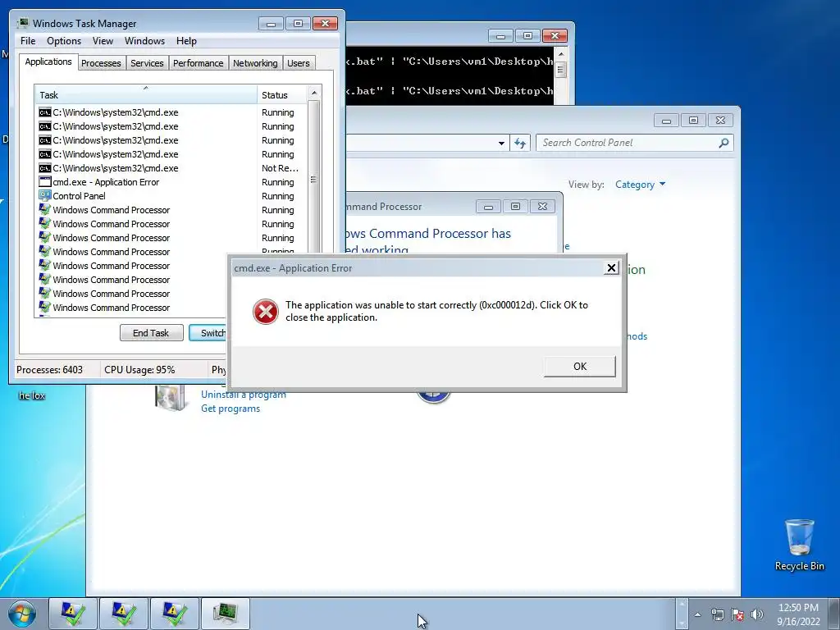The height and width of the screenshot is (630, 840).
Task: Click the command prompt window scrollbar thumb
Action: (x=561, y=70)
